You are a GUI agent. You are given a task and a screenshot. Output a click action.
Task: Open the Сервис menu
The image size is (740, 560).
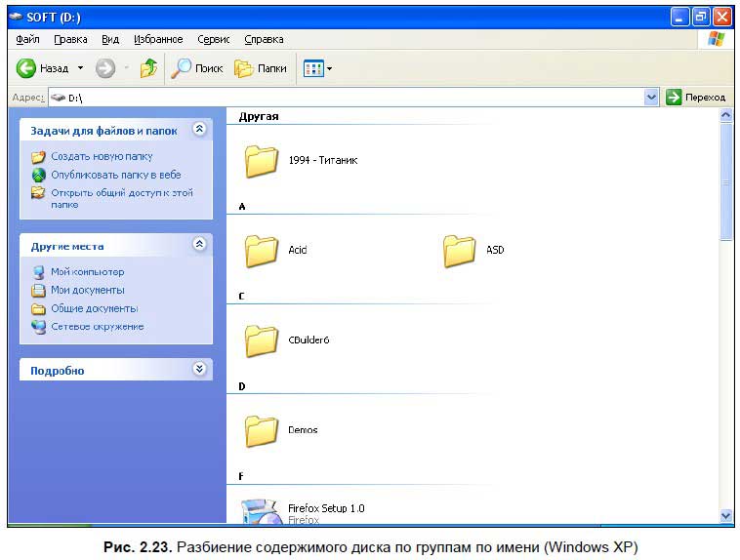[x=214, y=40]
